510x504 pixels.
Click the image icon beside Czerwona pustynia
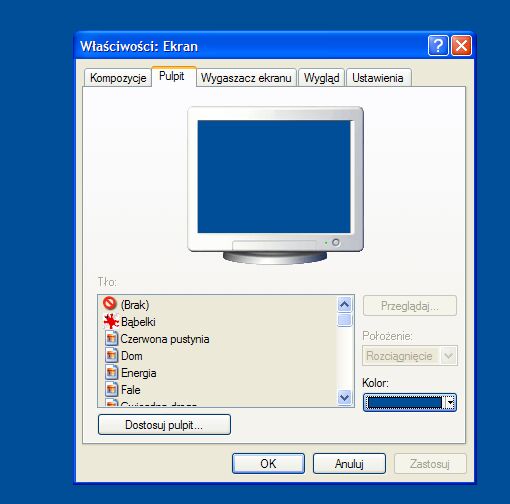pos(111,339)
